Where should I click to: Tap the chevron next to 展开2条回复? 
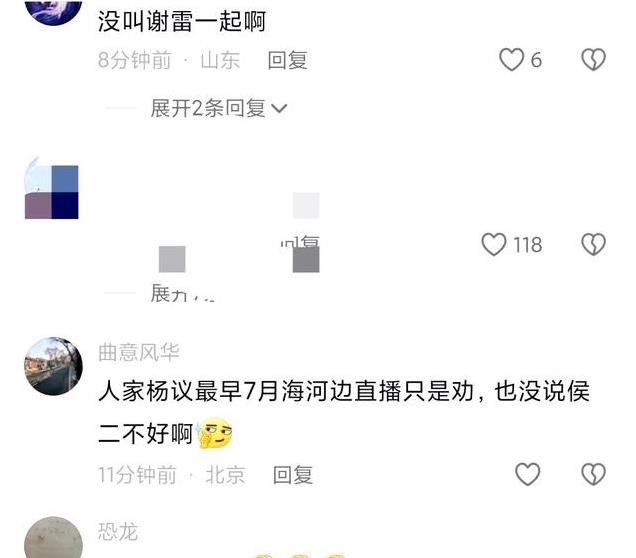click(x=279, y=109)
